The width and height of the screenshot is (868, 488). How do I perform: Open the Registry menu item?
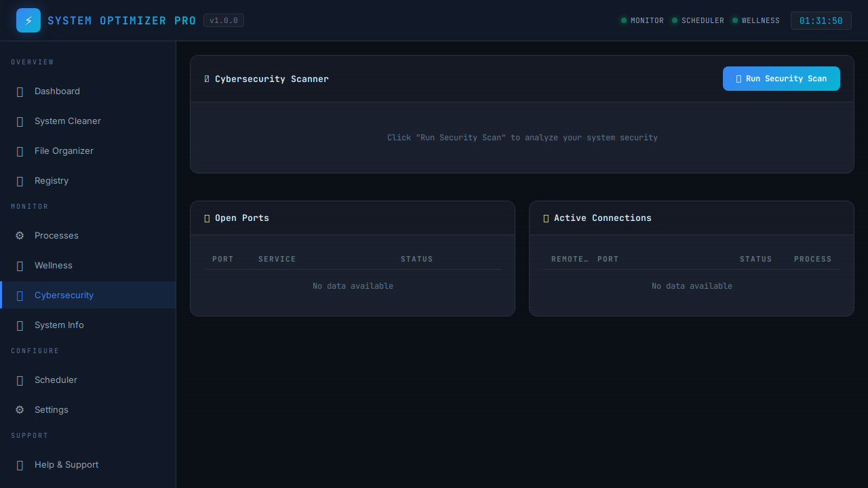click(x=52, y=181)
